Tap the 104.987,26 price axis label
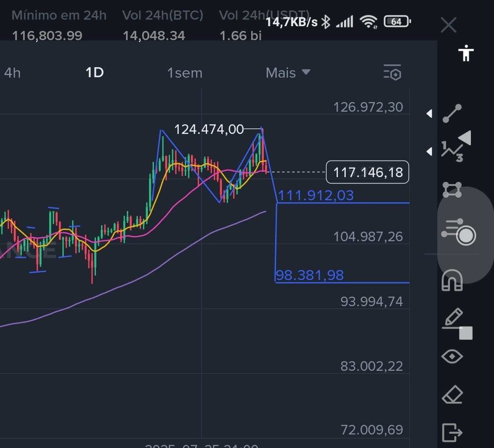Image resolution: width=494 pixels, height=448 pixels. coord(368,236)
